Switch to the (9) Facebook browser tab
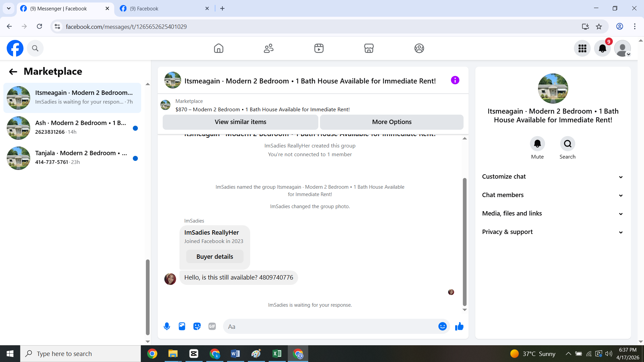The height and width of the screenshot is (362, 644). [x=164, y=8]
